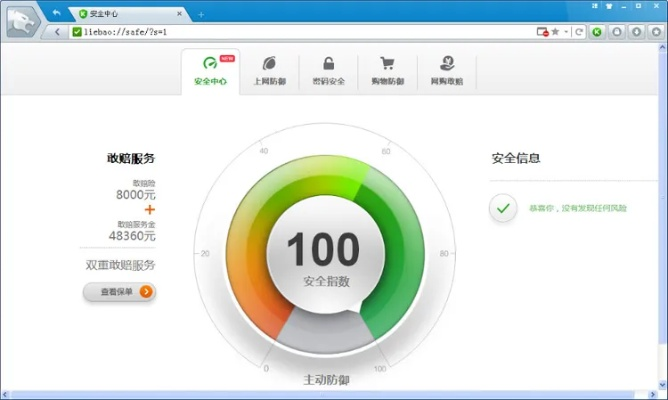668x400 pixels.
Task: Reload the page with refresh icon
Action: pos(579,32)
